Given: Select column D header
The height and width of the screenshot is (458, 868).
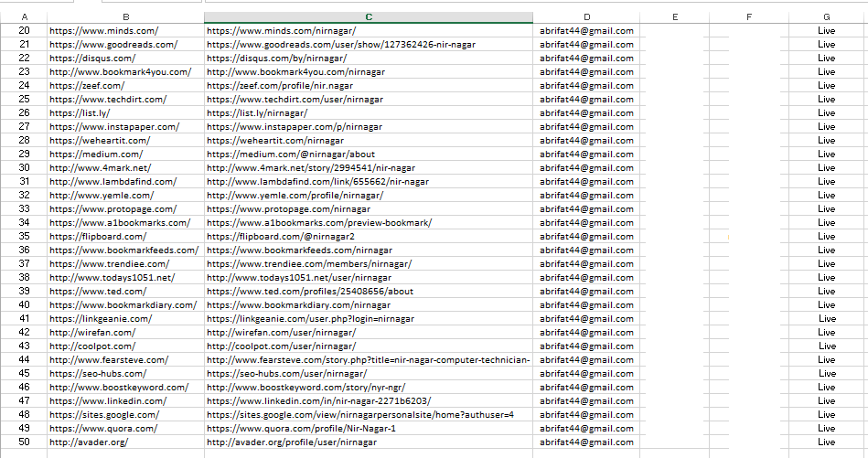Looking at the screenshot, I should click(x=586, y=16).
